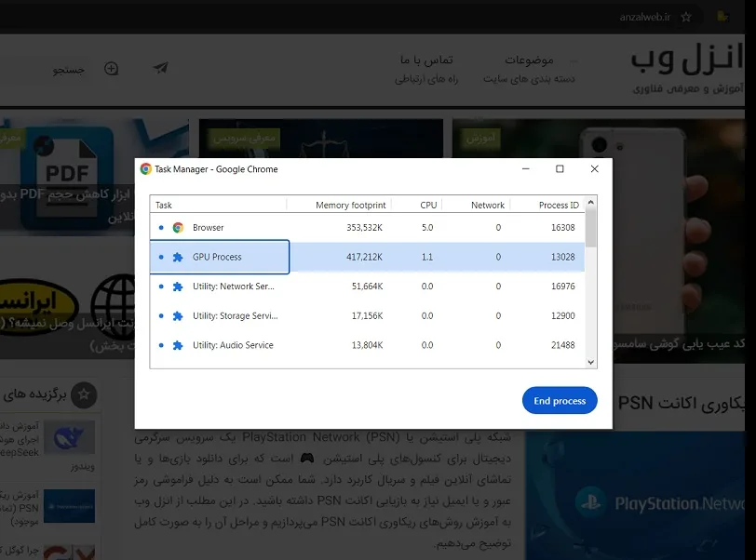Open PSN sidebar article blue thumbnail
Viewport: 756px width, 560px height.
[x=70, y=506]
